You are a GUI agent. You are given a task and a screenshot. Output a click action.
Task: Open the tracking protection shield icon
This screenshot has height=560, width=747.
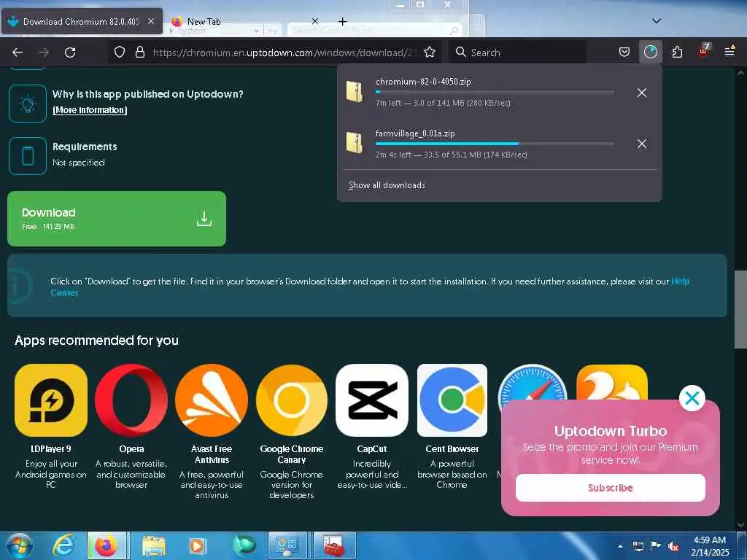point(120,52)
